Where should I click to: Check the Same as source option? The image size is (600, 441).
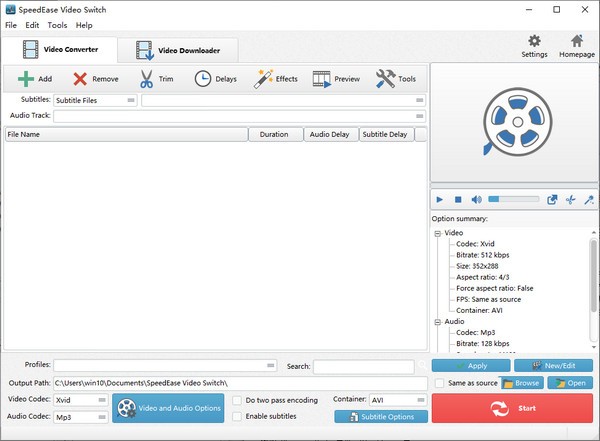click(x=440, y=383)
